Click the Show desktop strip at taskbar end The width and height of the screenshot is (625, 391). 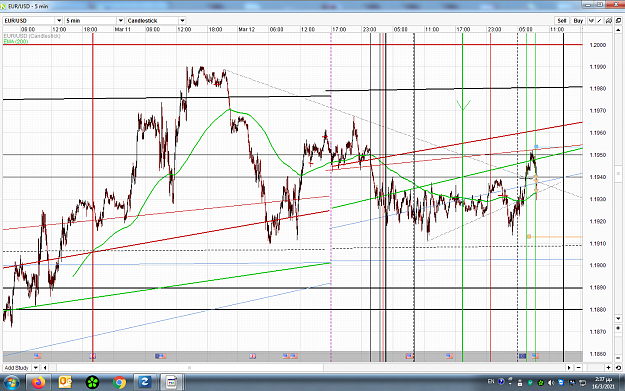(622, 383)
